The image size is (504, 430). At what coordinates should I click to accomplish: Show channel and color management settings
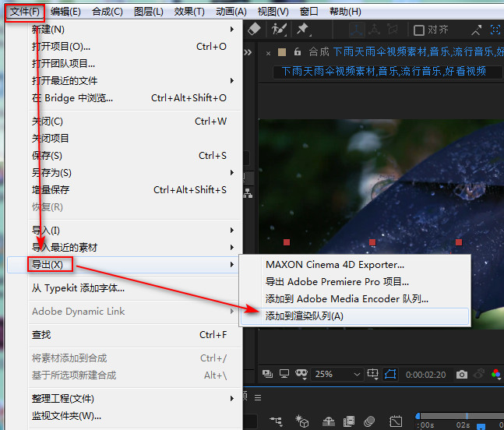[496, 374]
